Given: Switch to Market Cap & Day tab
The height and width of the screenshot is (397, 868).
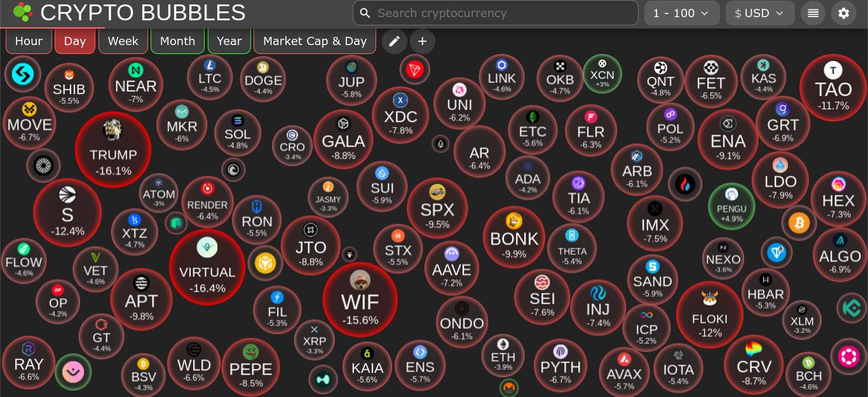Looking at the screenshot, I should pyautogui.click(x=315, y=41).
